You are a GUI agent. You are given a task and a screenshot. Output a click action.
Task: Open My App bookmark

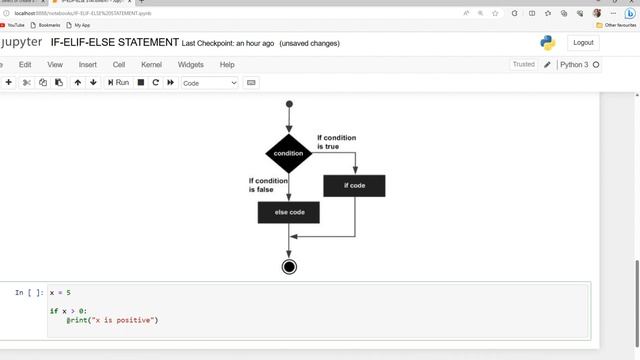point(78,25)
